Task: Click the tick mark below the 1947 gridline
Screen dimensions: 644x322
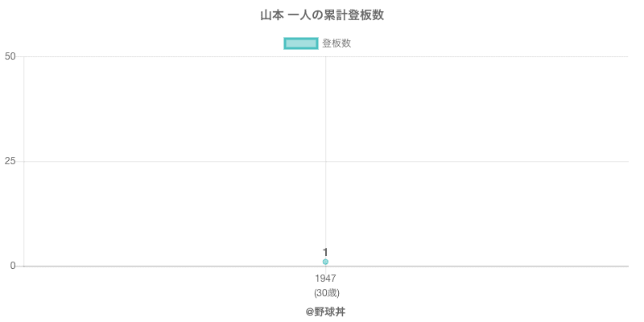Action: coord(325,269)
